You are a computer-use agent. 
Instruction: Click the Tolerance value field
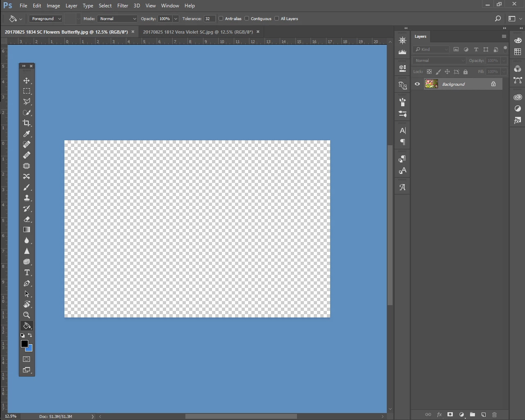(x=209, y=18)
